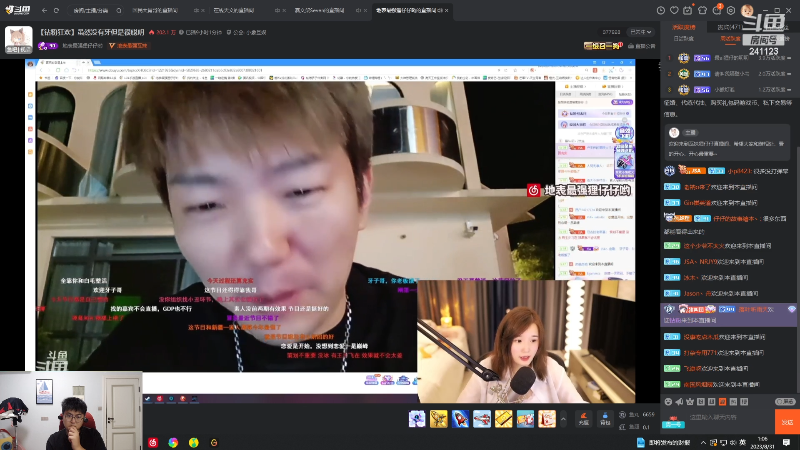Send the golden plane gift
This screenshot has height=450, width=800.
click(x=438, y=419)
